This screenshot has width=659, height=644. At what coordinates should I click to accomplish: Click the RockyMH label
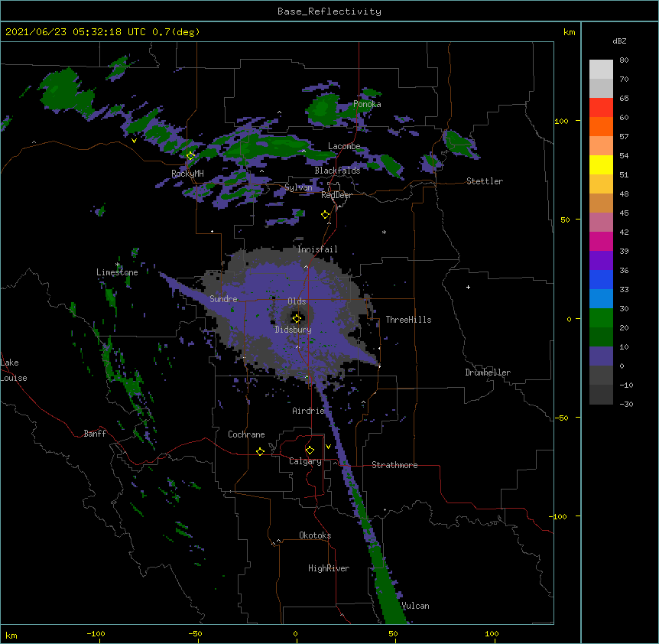(x=187, y=174)
